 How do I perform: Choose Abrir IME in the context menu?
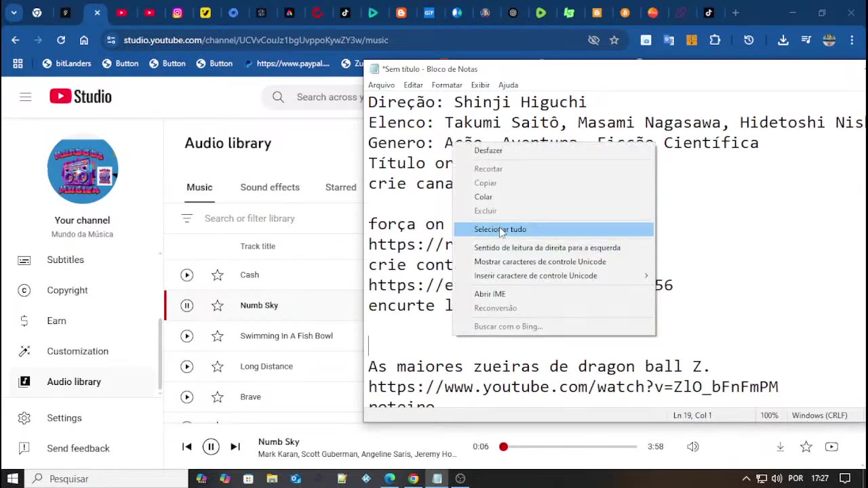[555, 294]
